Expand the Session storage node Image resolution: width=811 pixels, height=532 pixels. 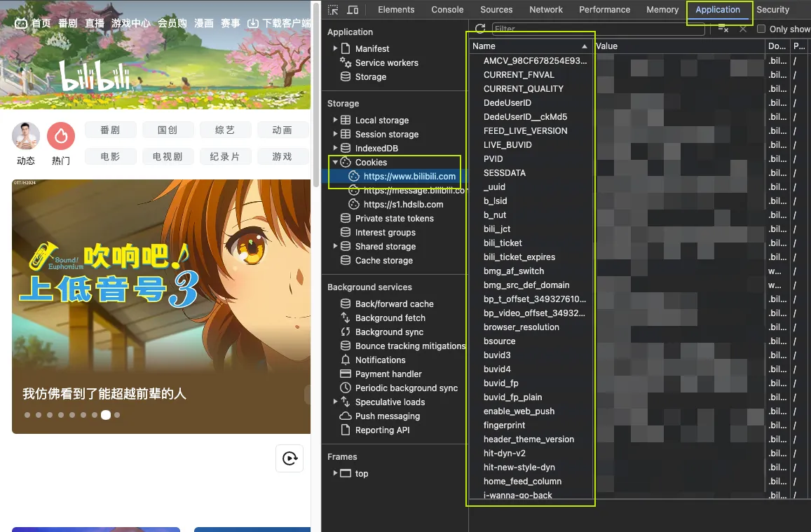335,134
